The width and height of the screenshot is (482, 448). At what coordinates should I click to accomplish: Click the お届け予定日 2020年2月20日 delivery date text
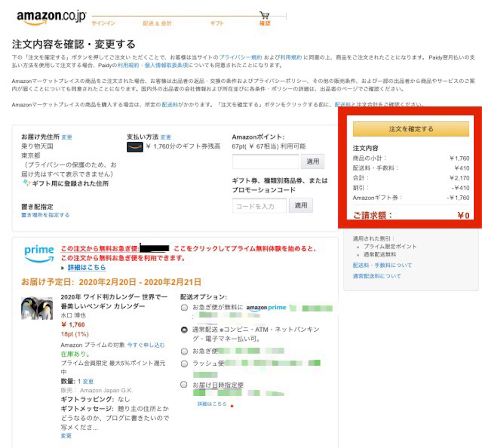tap(111, 282)
